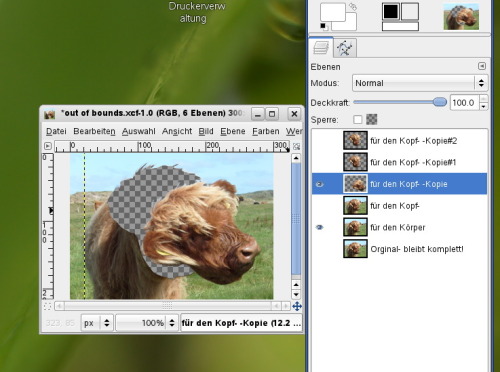The image size is (500, 372).
Task: Open the Auswahl menu
Action: [x=139, y=131]
